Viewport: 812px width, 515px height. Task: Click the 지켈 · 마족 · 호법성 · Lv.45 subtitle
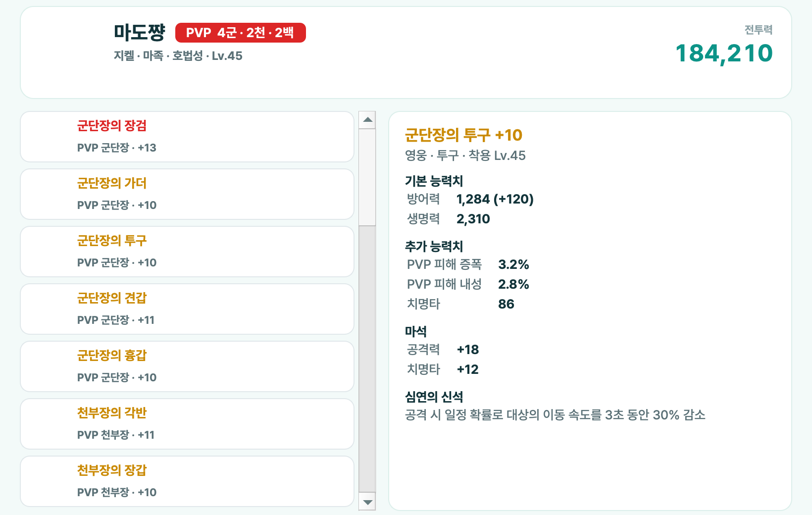(178, 56)
